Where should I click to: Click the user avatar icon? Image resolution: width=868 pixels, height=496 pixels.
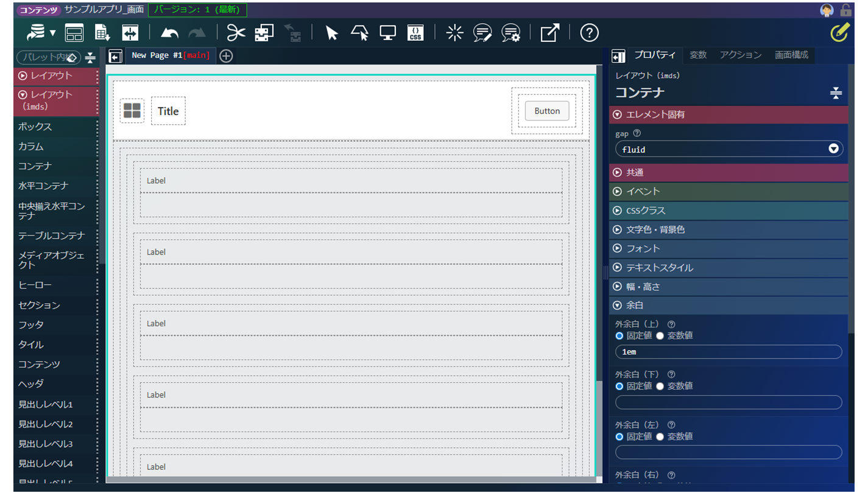[x=827, y=10]
